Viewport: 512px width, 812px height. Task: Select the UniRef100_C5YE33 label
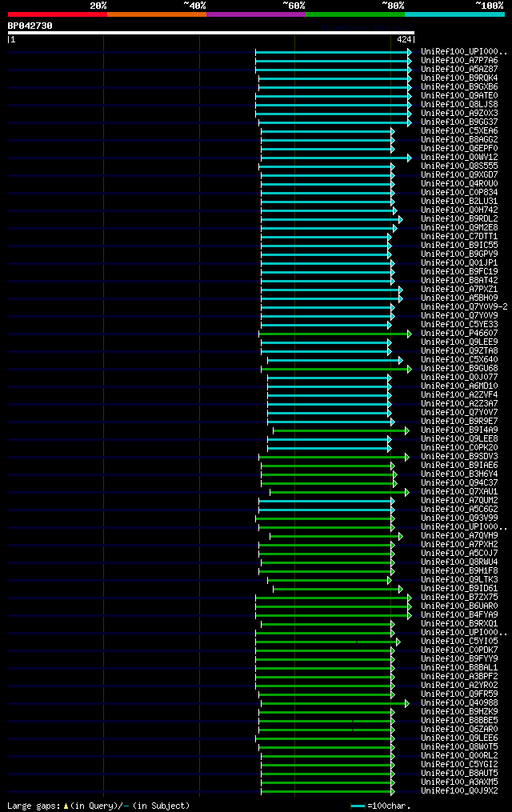459,325
